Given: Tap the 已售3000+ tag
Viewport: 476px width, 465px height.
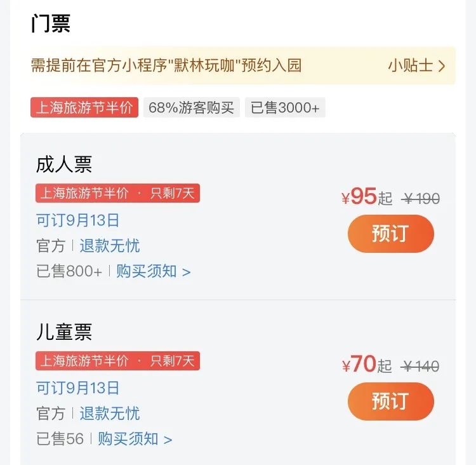Looking at the screenshot, I should 285,107.
